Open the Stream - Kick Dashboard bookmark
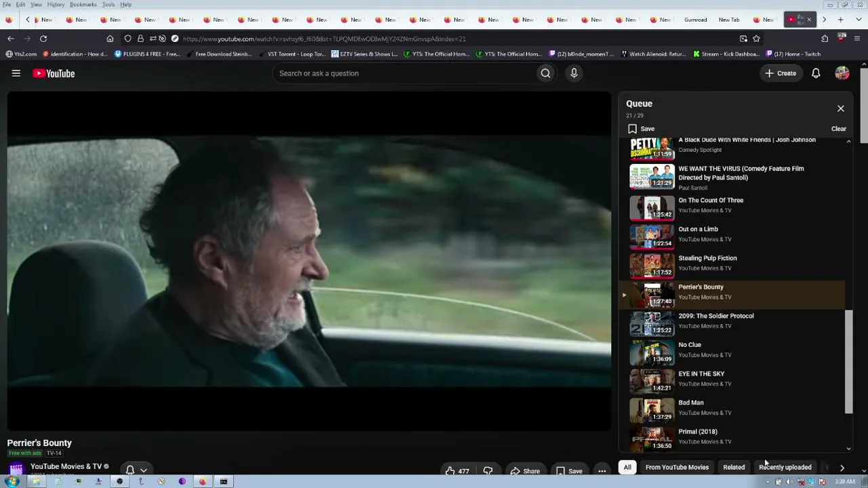Screen dimensions: 868x488 (x=726, y=54)
